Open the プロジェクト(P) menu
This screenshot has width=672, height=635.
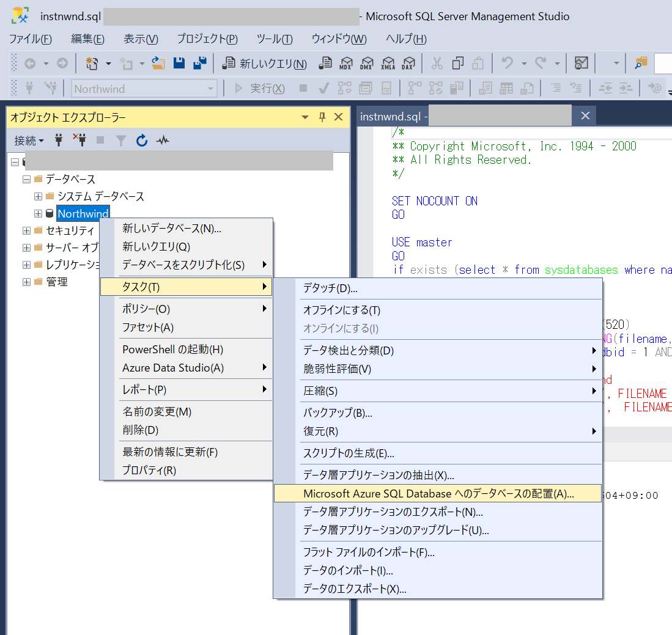pyautogui.click(x=207, y=39)
